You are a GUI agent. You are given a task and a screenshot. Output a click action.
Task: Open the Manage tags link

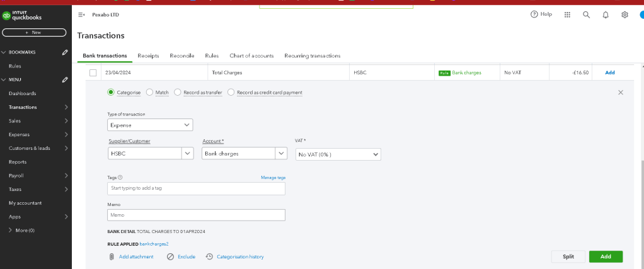(273, 178)
